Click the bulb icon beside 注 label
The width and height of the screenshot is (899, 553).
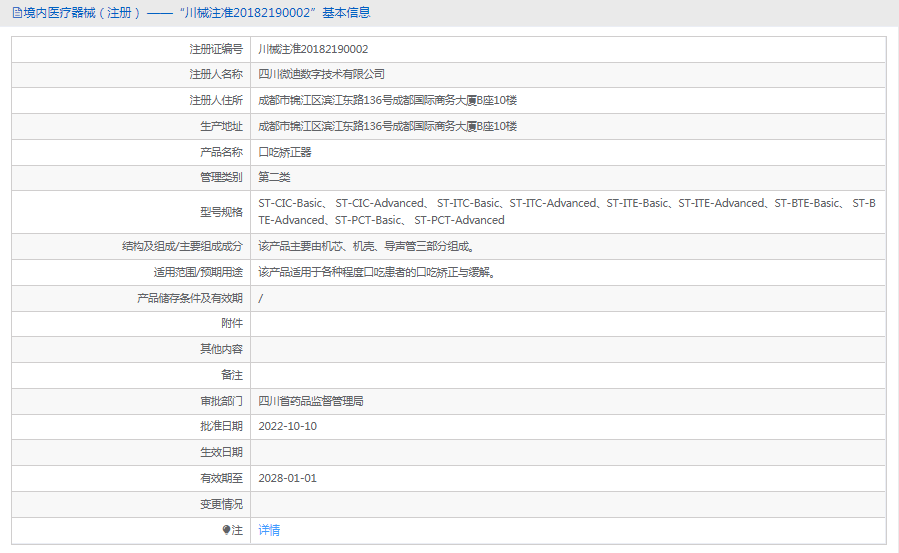[x=226, y=530]
